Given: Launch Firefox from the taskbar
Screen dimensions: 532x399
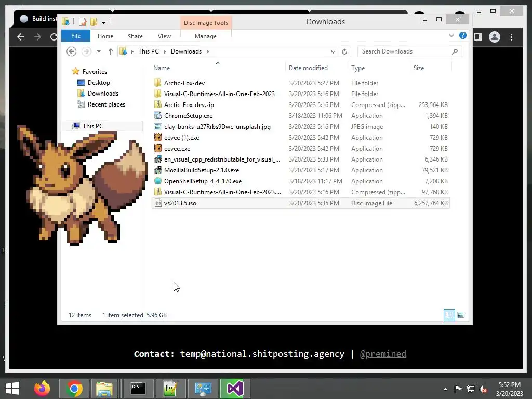Looking at the screenshot, I should [42, 389].
